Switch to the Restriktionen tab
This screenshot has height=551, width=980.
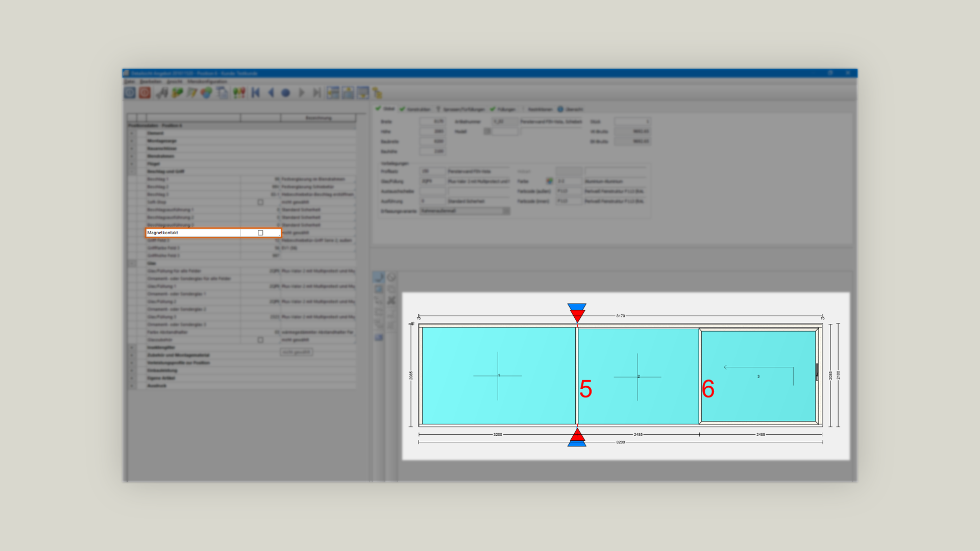click(x=537, y=109)
